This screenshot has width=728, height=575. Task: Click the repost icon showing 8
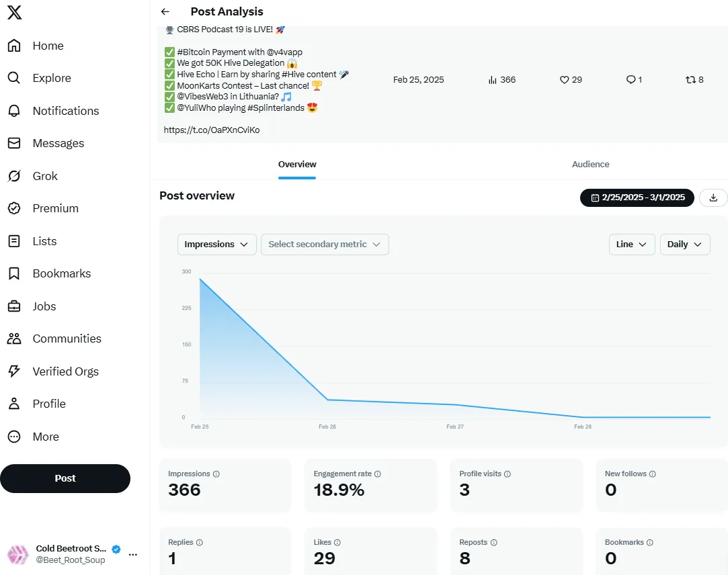click(690, 80)
